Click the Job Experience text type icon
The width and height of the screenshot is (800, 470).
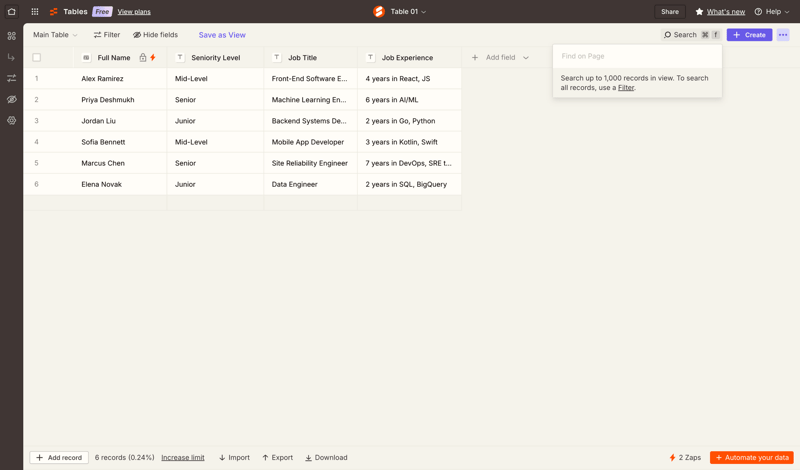coord(370,57)
